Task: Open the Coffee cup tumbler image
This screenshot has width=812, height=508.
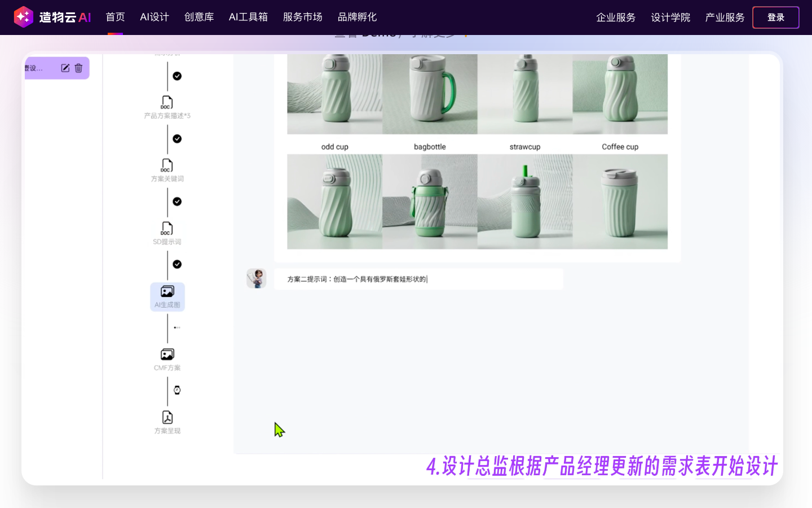Action: (620, 202)
